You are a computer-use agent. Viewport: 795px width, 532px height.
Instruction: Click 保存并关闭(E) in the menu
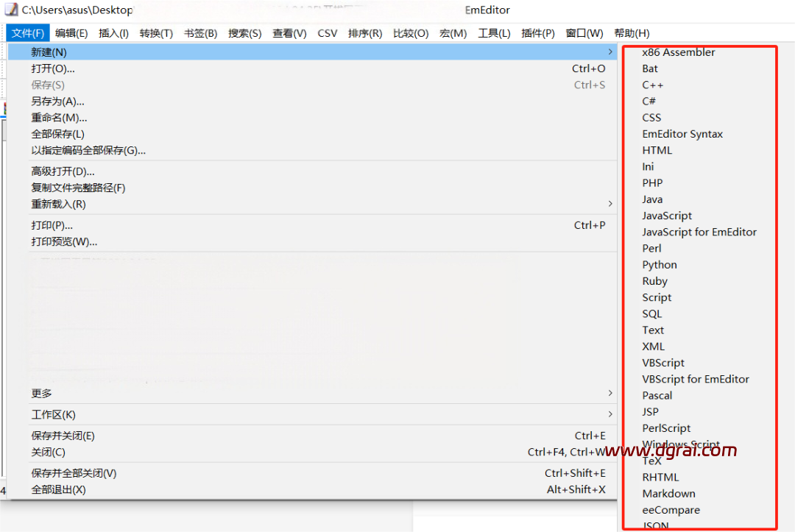click(63, 436)
